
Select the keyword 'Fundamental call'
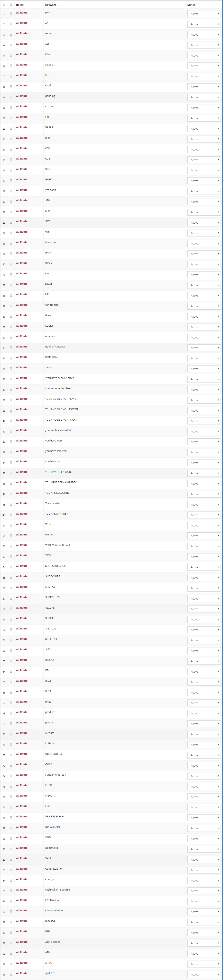[55, 775]
